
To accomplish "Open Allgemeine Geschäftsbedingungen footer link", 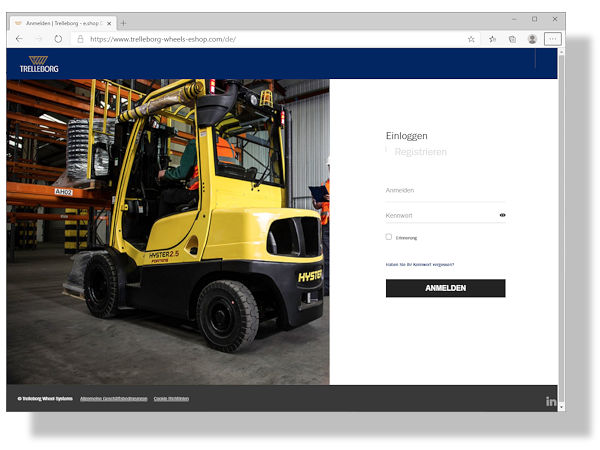I will [x=114, y=399].
